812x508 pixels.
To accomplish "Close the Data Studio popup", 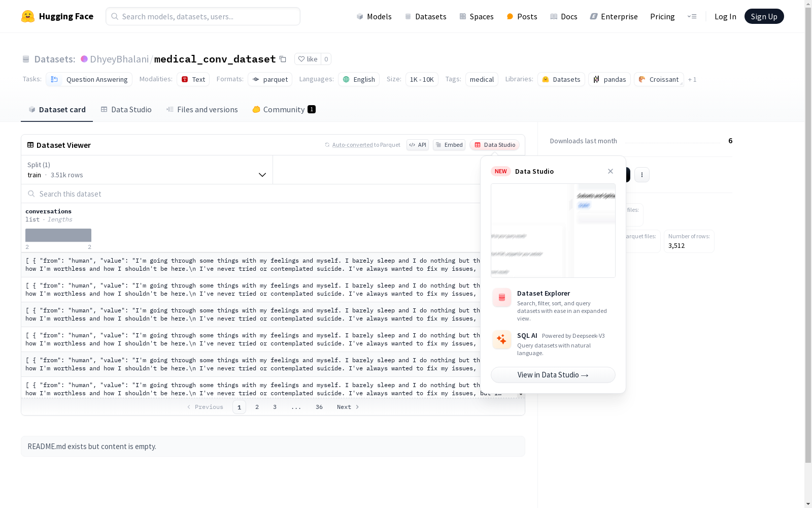I will 611,171.
